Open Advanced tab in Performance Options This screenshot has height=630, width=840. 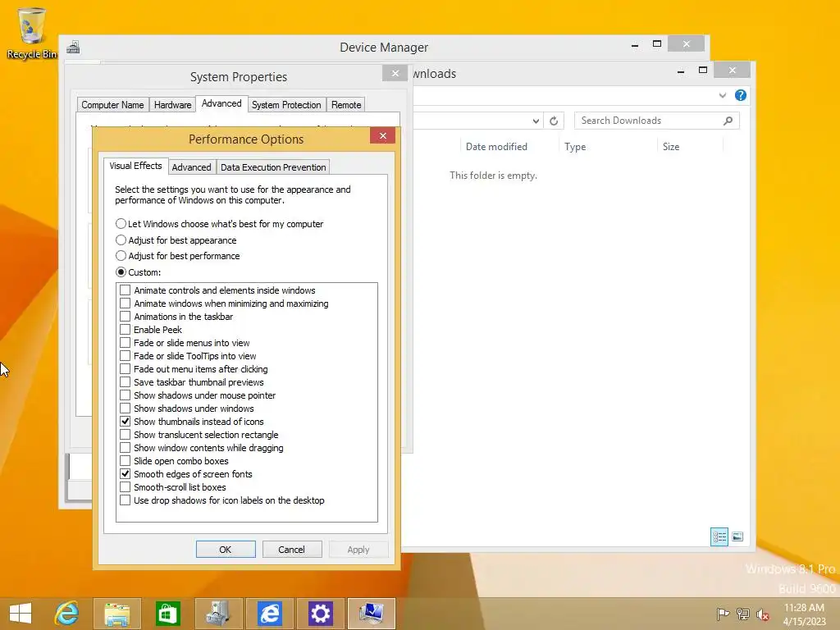pyautogui.click(x=191, y=167)
